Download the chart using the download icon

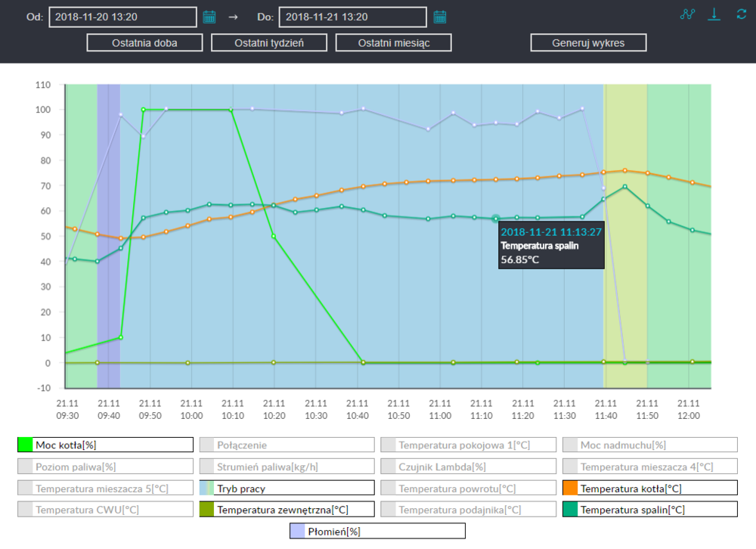coord(714,14)
